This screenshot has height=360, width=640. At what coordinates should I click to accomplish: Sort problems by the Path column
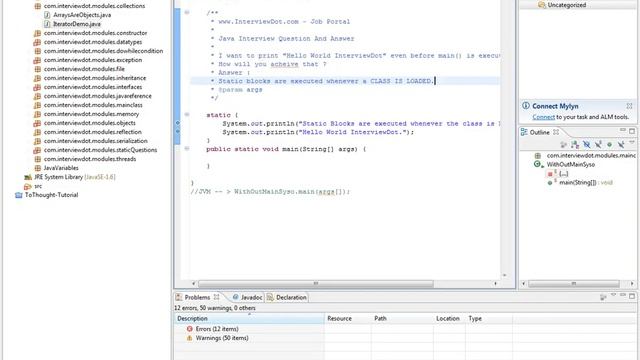click(402, 318)
